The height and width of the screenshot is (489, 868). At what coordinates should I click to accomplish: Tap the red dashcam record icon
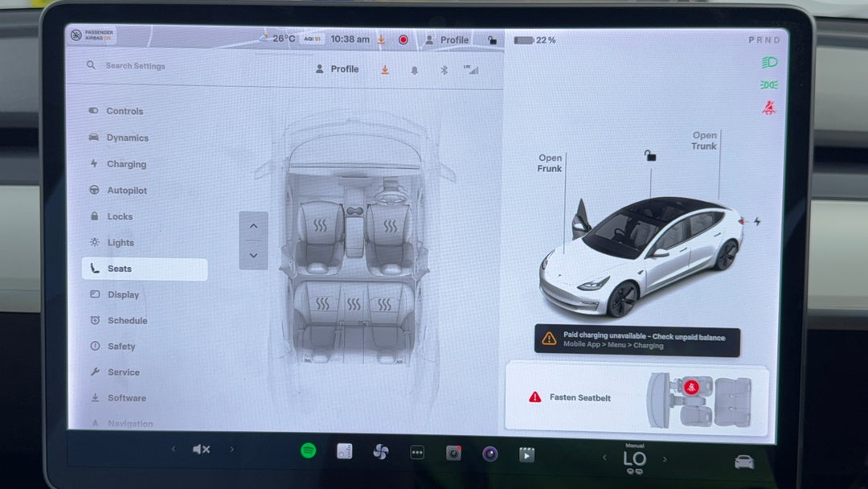point(403,39)
